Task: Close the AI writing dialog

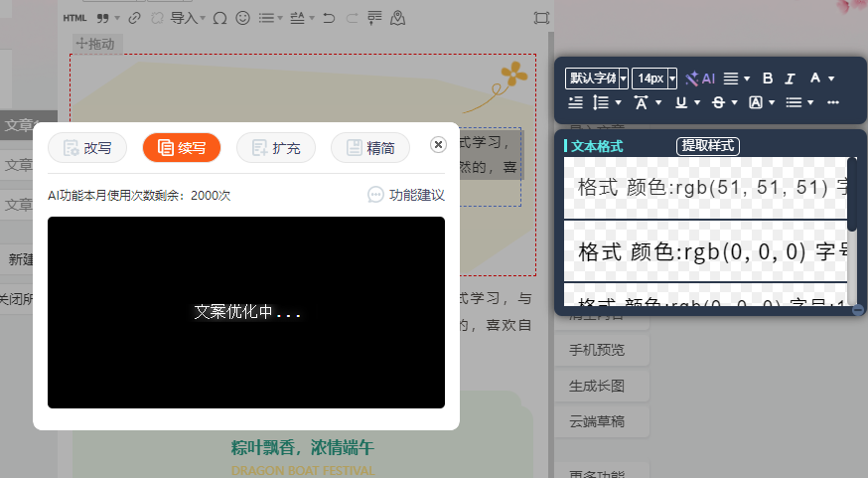Action: (438, 145)
